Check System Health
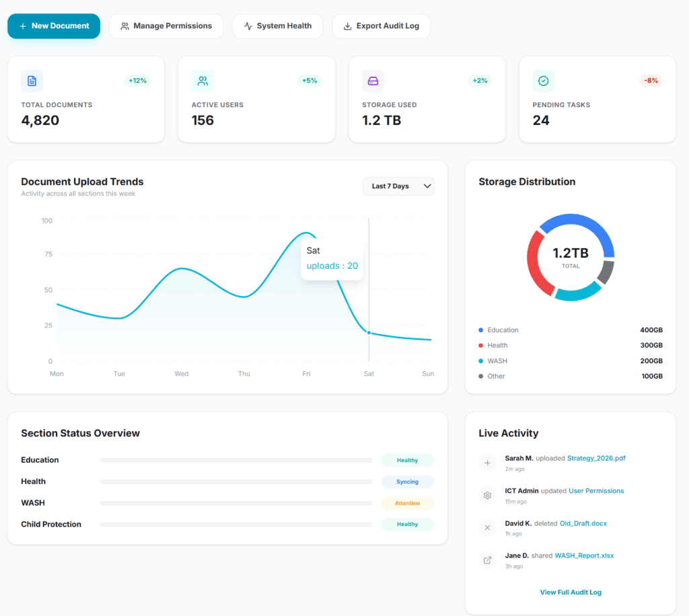 tap(277, 26)
